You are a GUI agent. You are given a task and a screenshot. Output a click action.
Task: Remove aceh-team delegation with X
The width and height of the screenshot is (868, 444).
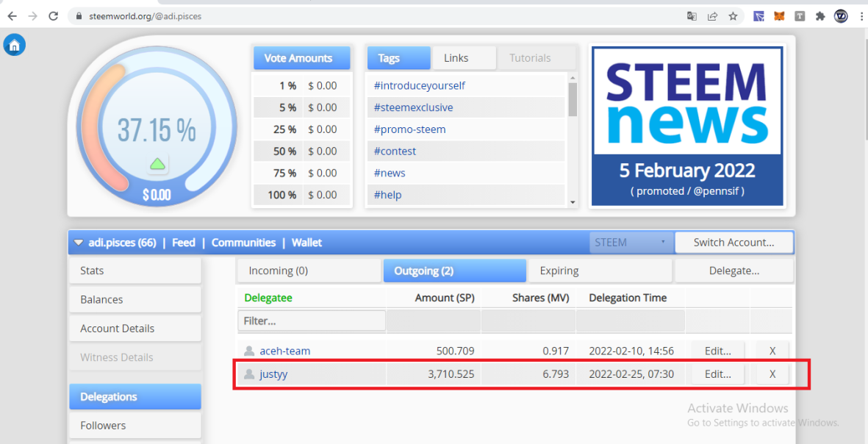tap(772, 351)
